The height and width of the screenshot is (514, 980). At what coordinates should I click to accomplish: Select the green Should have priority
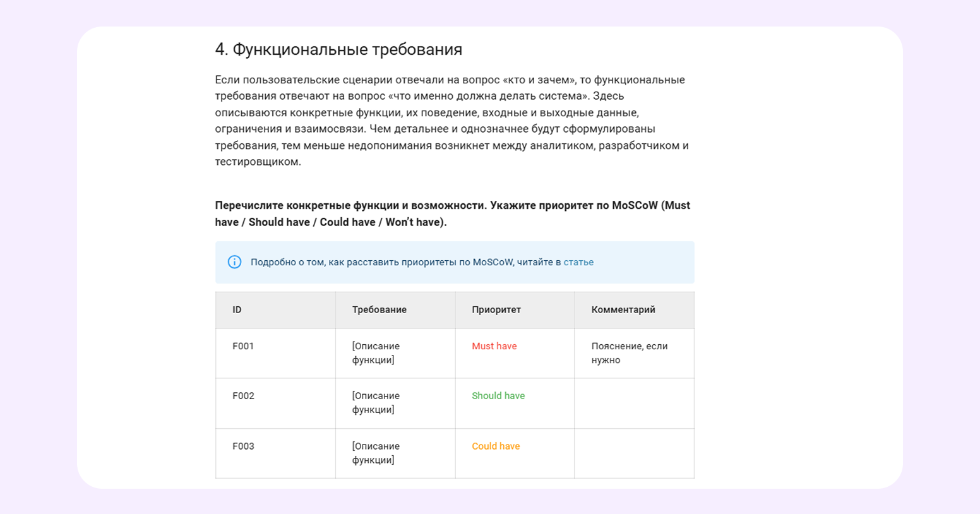[498, 396]
